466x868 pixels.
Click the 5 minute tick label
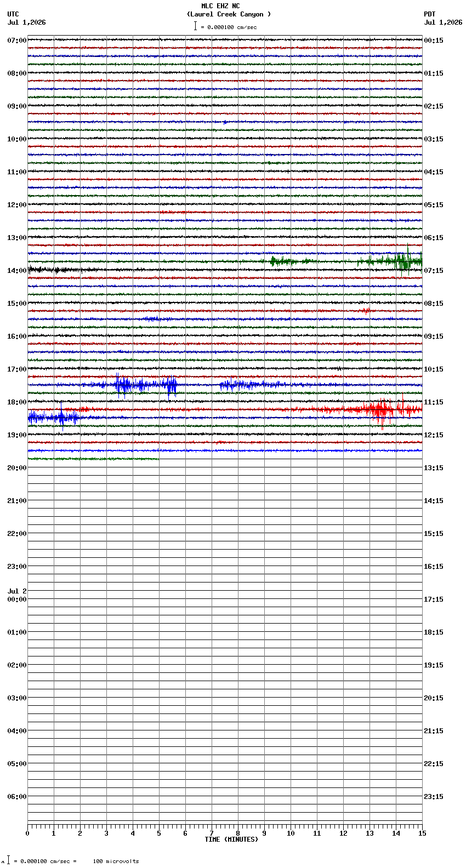[x=159, y=833]
